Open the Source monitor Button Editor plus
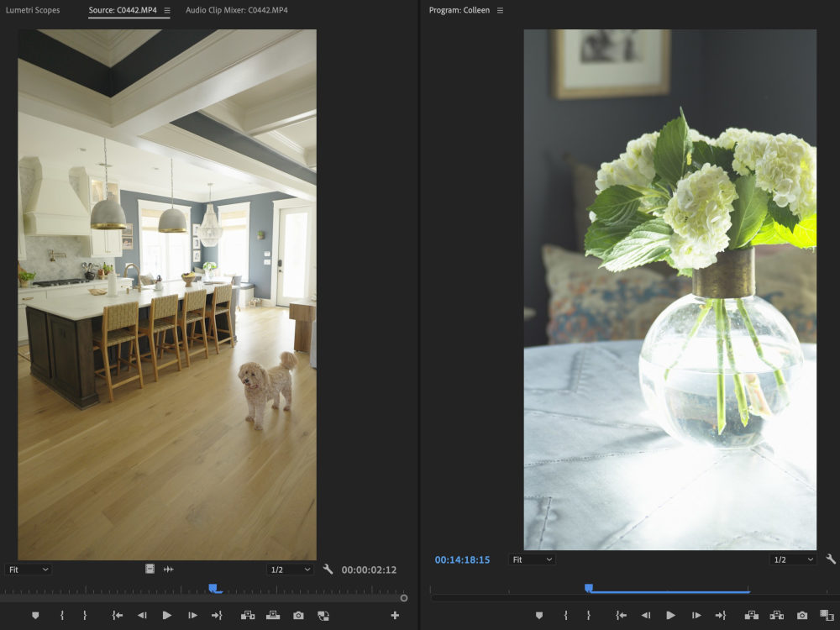The height and width of the screenshot is (630, 840). tap(395, 616)
